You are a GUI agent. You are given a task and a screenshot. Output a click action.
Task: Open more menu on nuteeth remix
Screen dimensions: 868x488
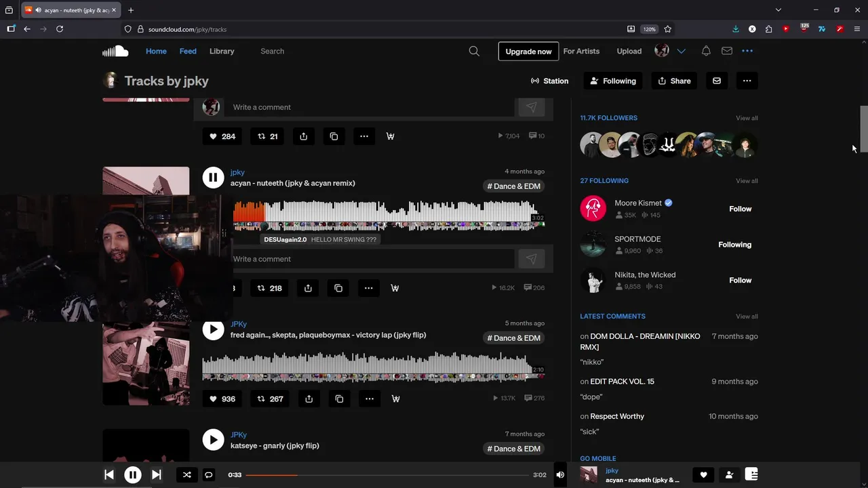click(369, 288)
